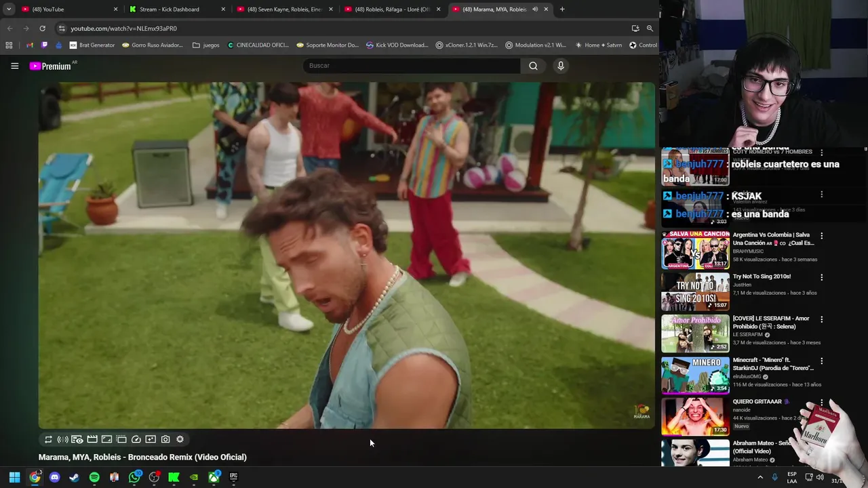Open LE SSERAFIM Amor Prohibido thumbnail
This screenshot has height=488, width=868.
pos(695,333)
